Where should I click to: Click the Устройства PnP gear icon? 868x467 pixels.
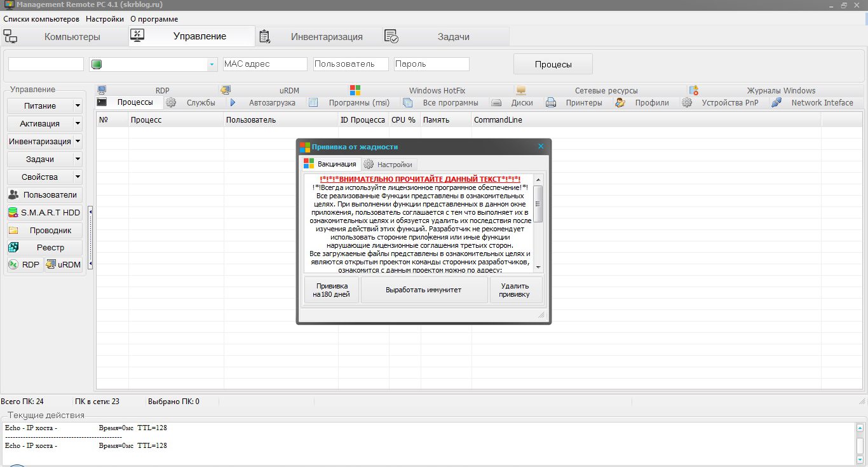click(x=687, y=102)
